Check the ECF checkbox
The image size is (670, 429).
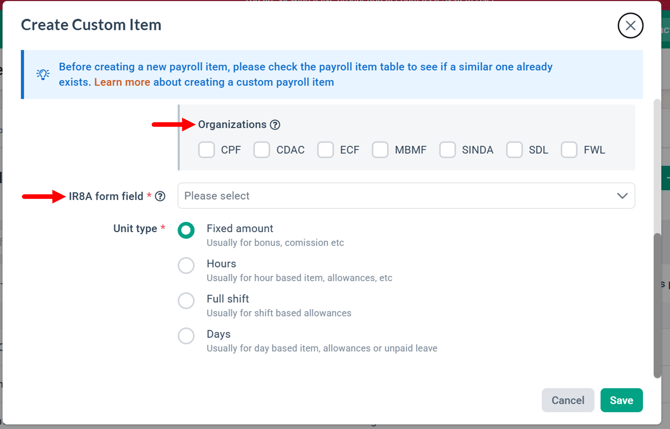pyautogui.click(x=325, y=150)
